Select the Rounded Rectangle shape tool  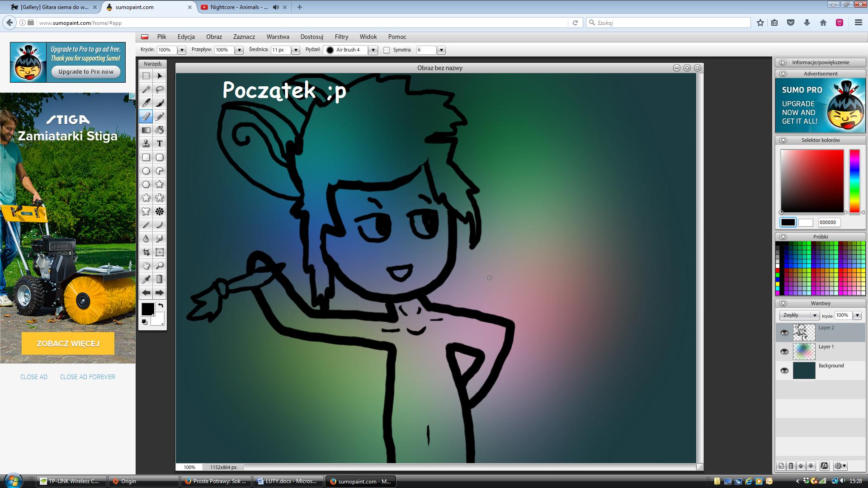pyautogui.click(x=160, y=157)
